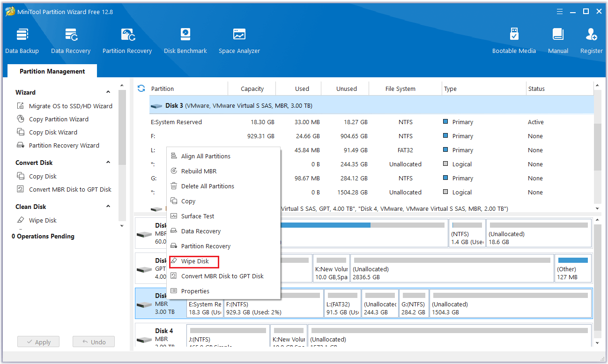
Task: Select F:(NTFS) 929.3 GB block in disk map
Action: 274,303
